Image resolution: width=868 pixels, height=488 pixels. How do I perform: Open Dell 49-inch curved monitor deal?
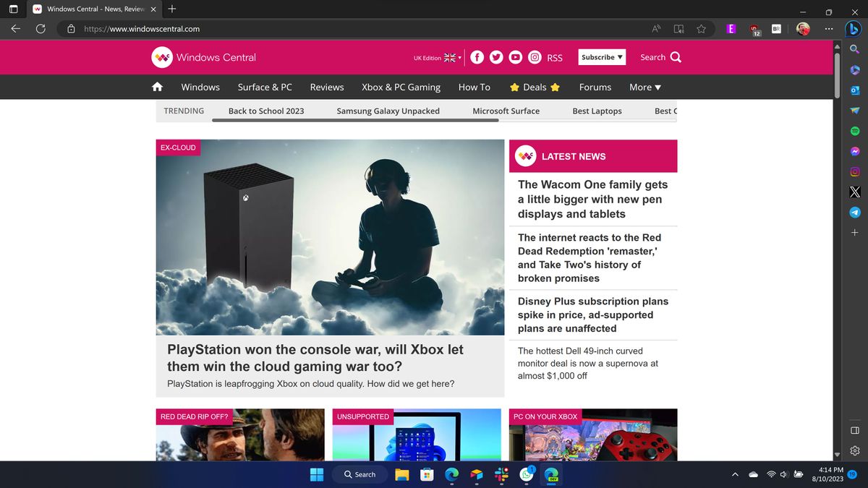pos(588,363)
